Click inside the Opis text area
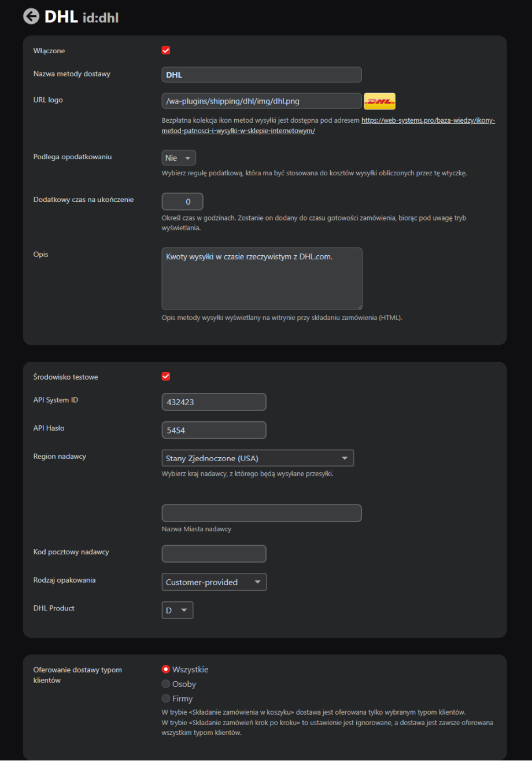 [x=261, y=279]
